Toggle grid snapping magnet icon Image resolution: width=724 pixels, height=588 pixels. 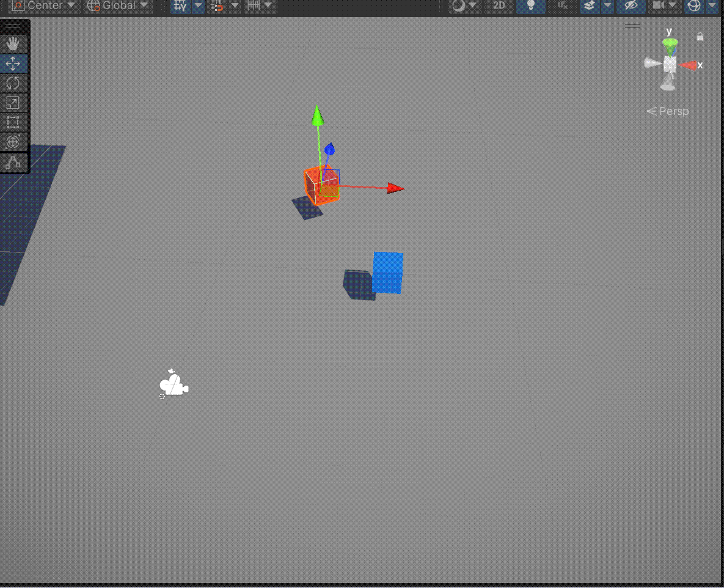pyautogui.click(x=217, y=6)
